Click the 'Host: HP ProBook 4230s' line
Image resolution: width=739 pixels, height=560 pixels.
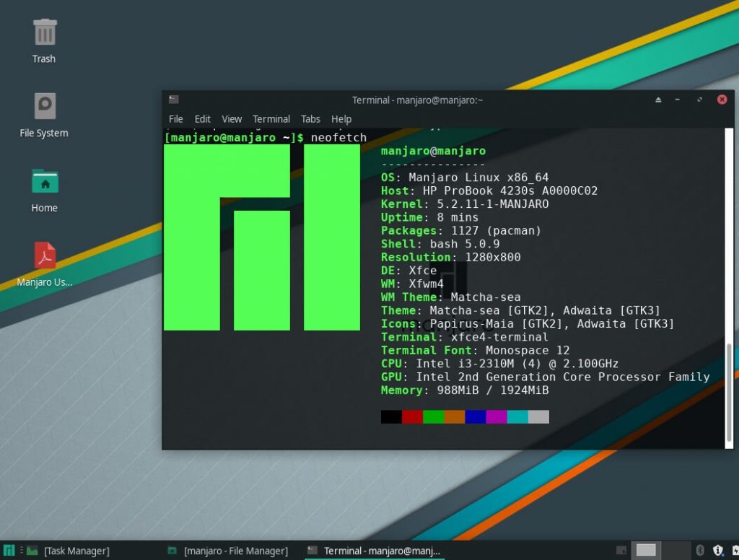[x=489, y=191]
